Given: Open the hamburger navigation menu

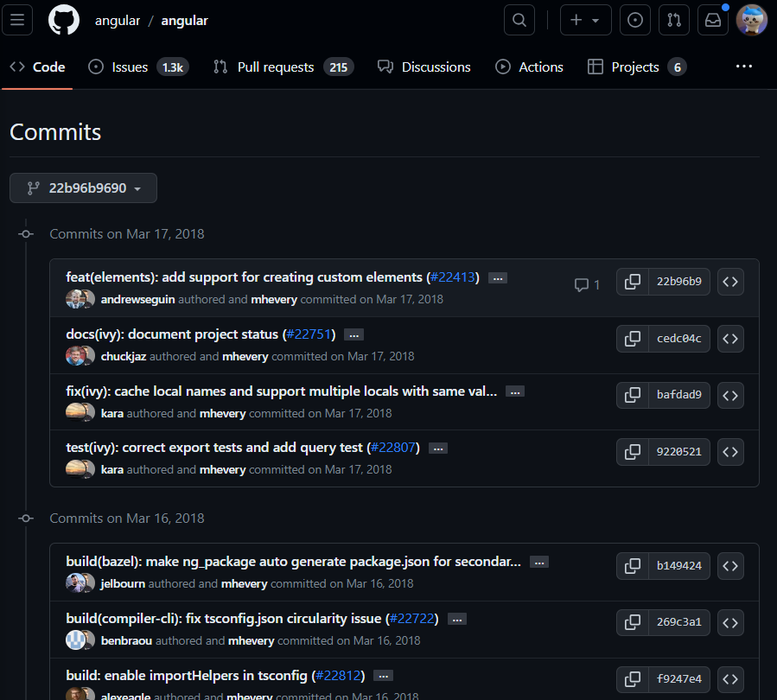Looking at the screenshot, I should 17,20.
